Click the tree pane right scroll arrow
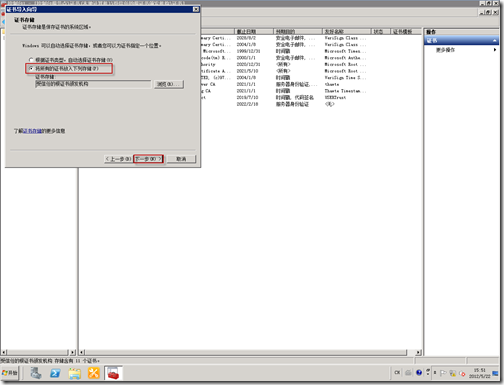The height and width of the screenshot is (385, 504). point(73,352)
